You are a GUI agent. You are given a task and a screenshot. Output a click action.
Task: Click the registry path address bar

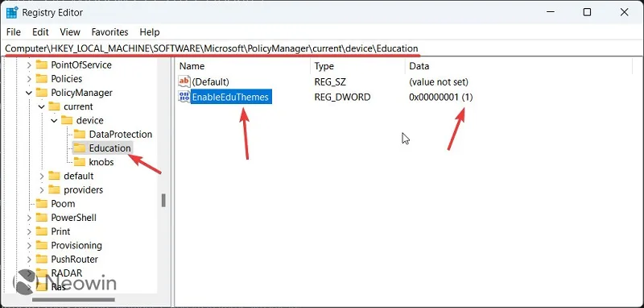point(322,48)
